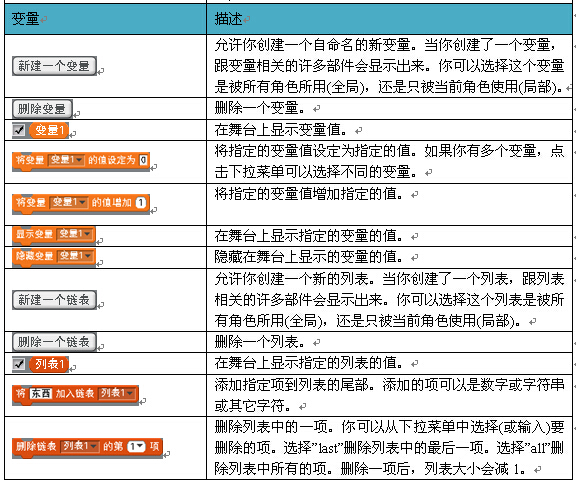Select the 将 加入链表 block
Screen dimensions: 576x480
point(75,395)
